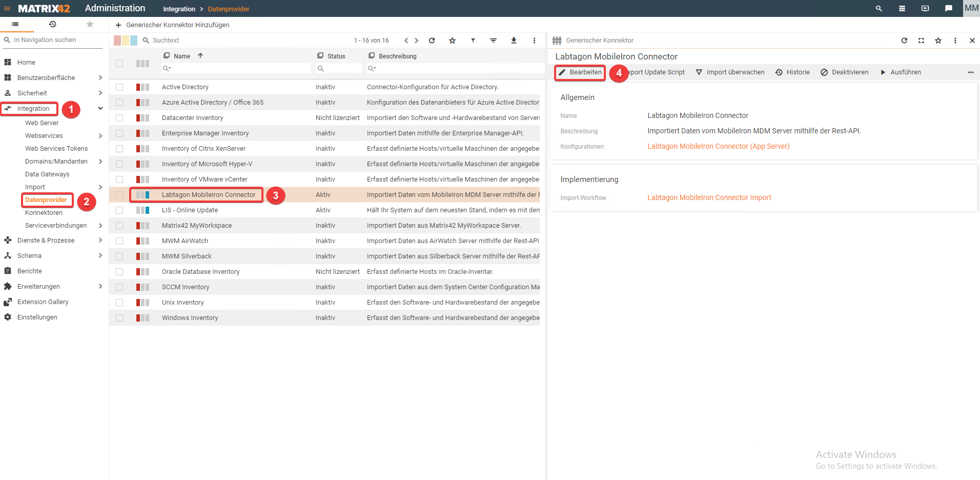Viewport: 980px width, 480px height.
Task: Open the hamburger menu beside the Matrix42 logo
Action: click(7, 8)
